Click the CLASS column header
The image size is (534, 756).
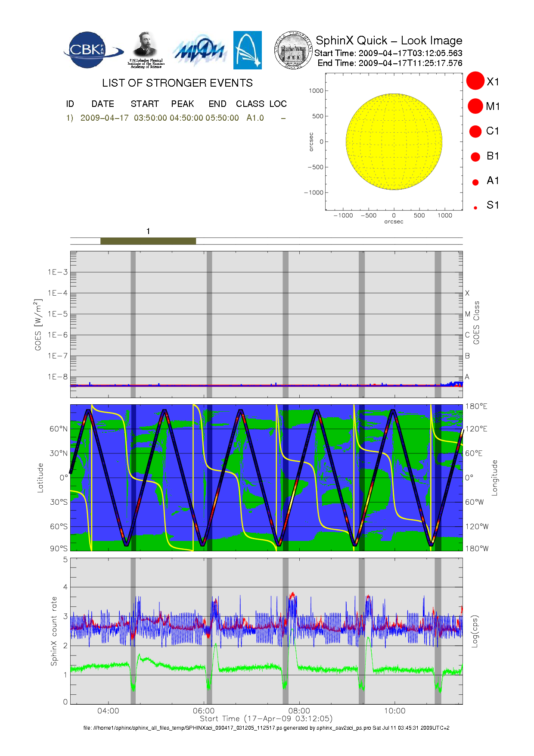tap(250, 104)
